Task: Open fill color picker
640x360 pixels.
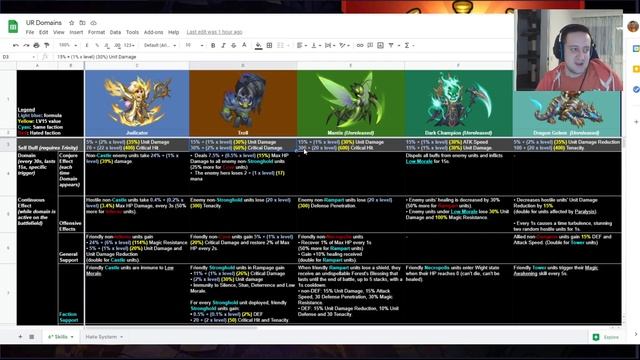Action: [258, 45]
